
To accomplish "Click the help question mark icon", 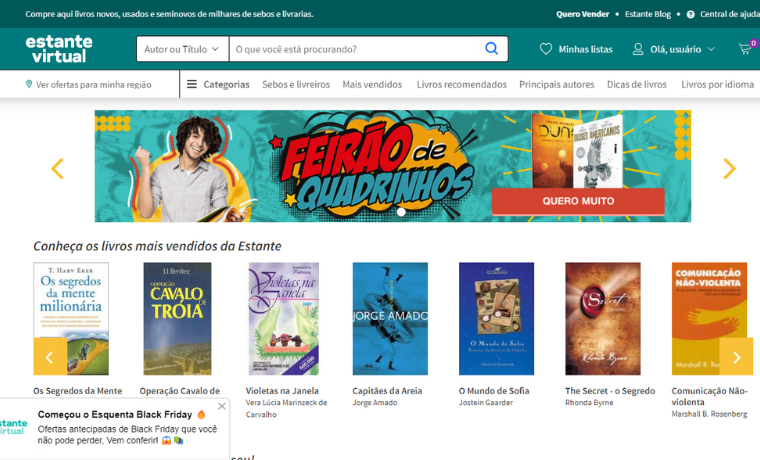I will pos(691,14).
